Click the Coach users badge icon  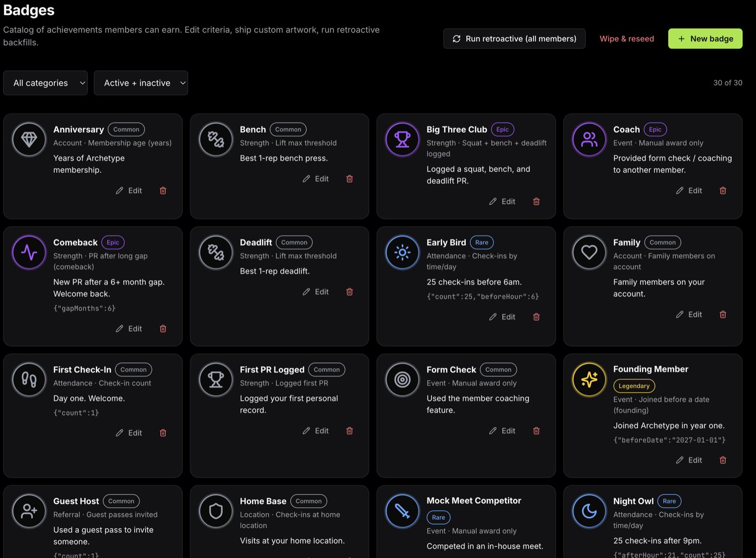coord(589,139)
